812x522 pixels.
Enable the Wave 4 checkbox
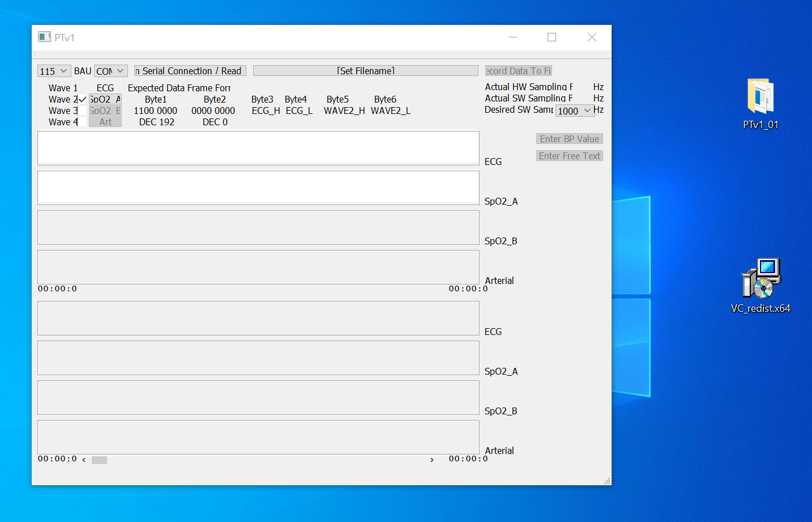(x=82, y=121)
